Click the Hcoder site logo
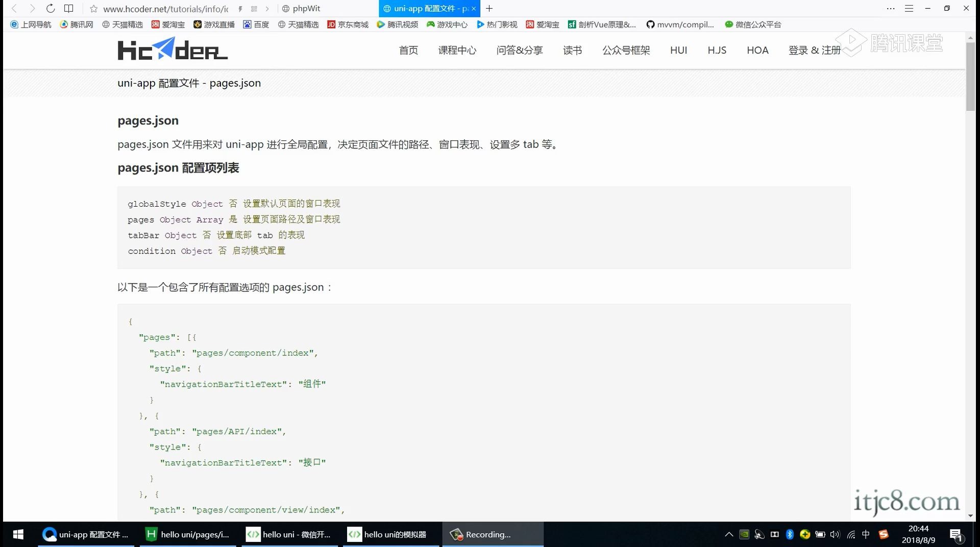 pyautogui.click(x=173, y=49)
